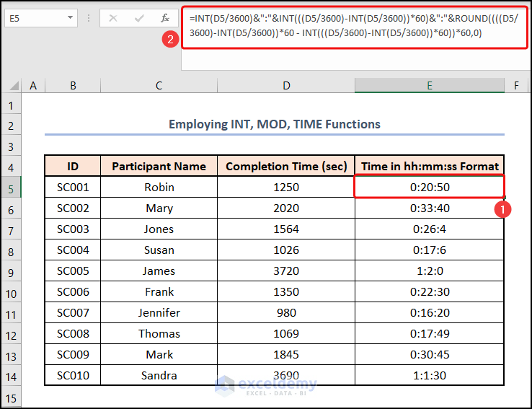Select cell containing Mary
This screenshot has height=409, width=532.
coord(159,208)
